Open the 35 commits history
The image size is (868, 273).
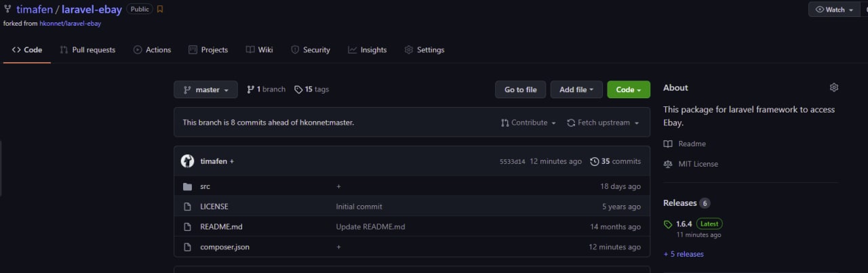point(615,161)
